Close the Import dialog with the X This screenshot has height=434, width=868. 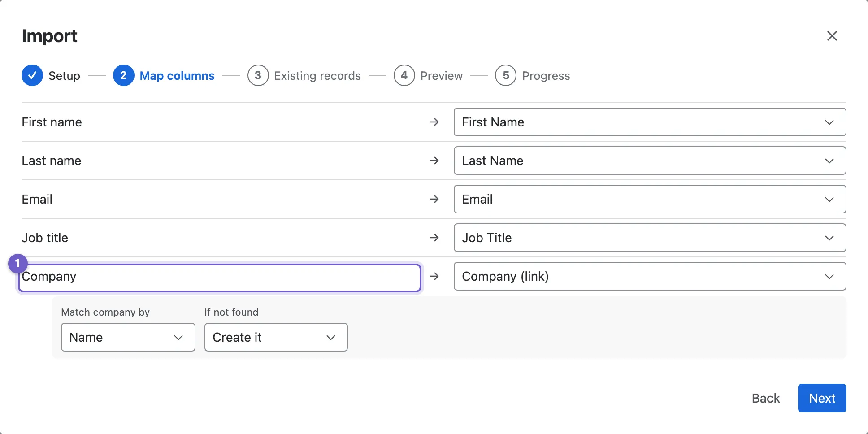tap(832, 36)
